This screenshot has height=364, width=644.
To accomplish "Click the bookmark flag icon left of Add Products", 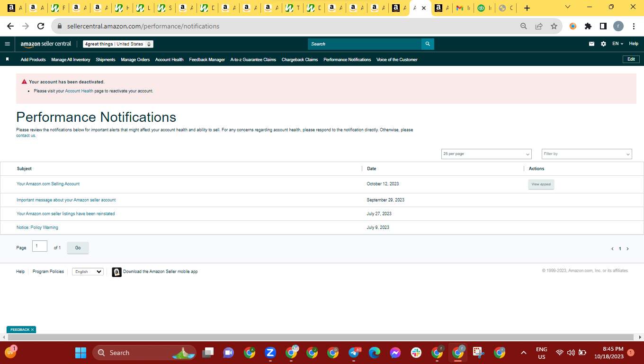I will [7, 60].
